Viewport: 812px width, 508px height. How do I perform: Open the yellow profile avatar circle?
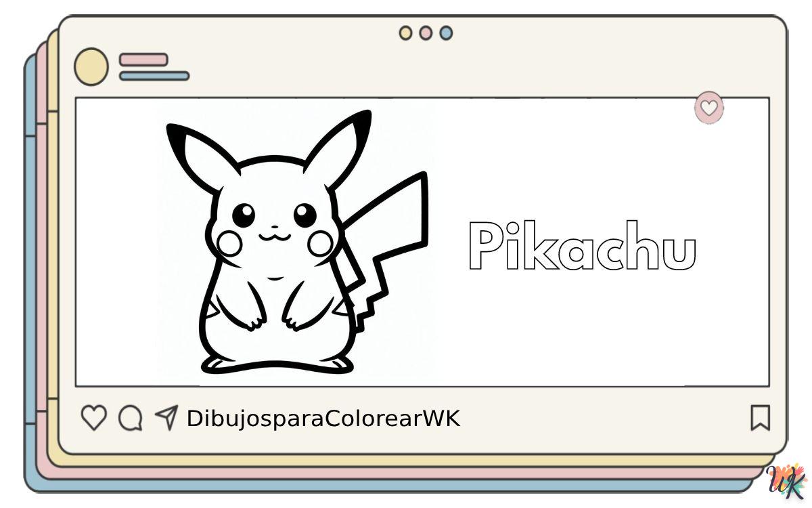pyautogui.click(x=91, y=67)
